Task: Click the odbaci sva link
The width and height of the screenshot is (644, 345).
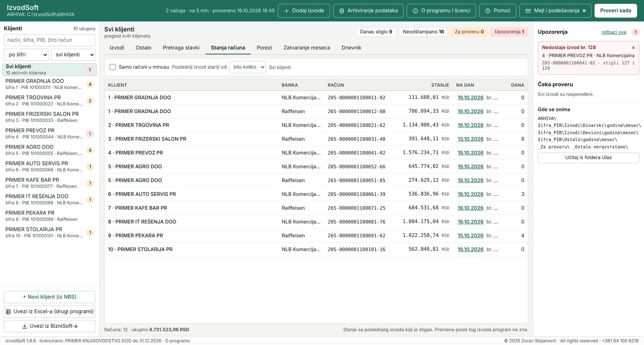Action: 614,32
